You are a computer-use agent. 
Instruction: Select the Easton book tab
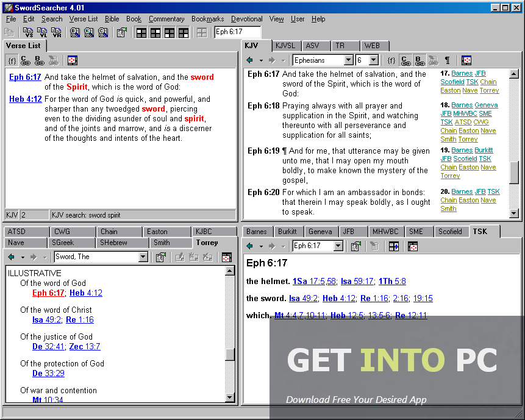click(166, 232)
